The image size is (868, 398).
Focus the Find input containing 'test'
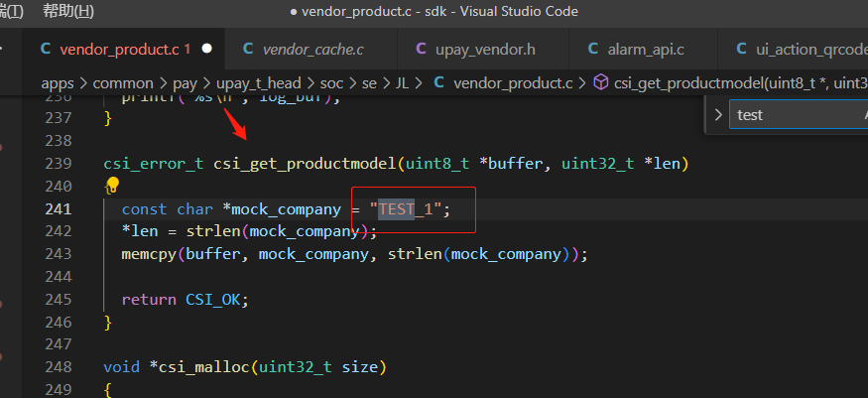[799, 114]
